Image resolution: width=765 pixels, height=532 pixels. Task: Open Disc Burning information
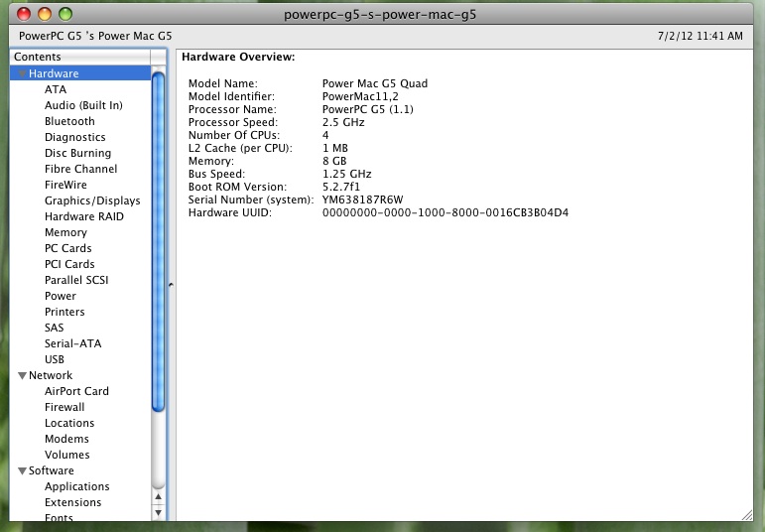[x=78, y=153]
